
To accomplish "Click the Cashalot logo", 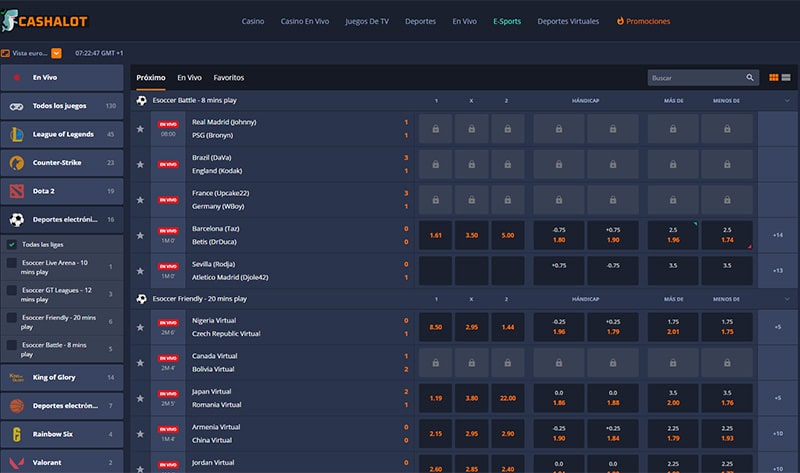I will [45, 21].
